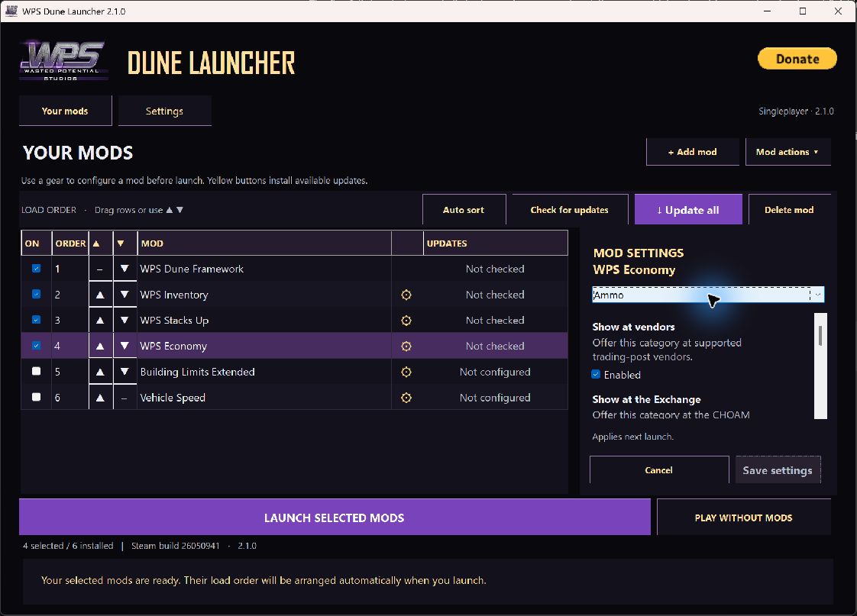Move WPS Stacks Up up one position
The image size is (857, 616).
pos(100,321)
